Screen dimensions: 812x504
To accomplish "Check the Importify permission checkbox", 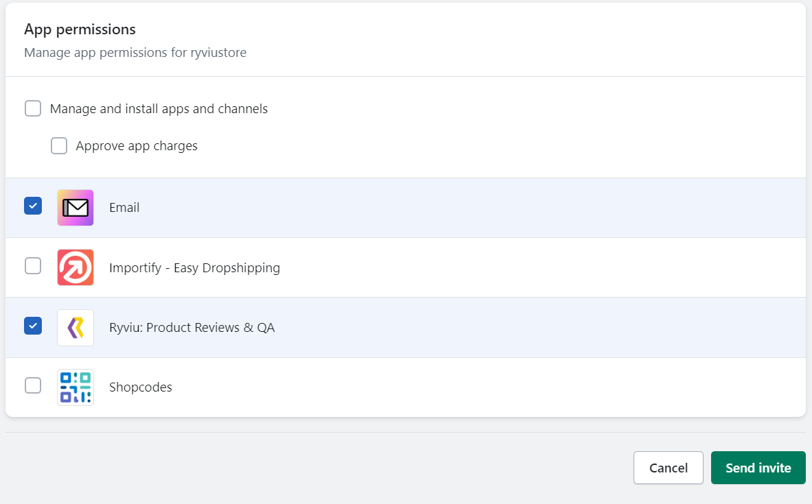I will pos(33,265).
